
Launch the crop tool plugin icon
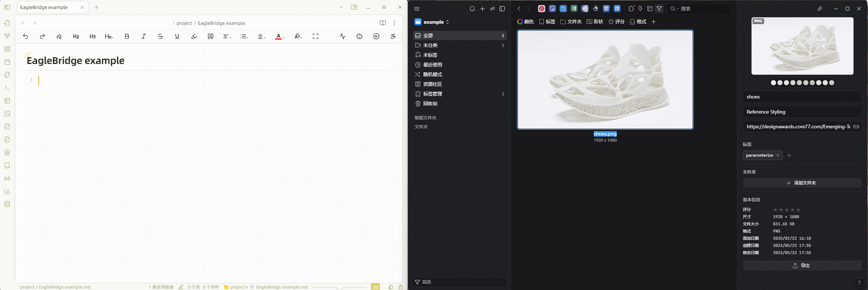coord(563,9)
